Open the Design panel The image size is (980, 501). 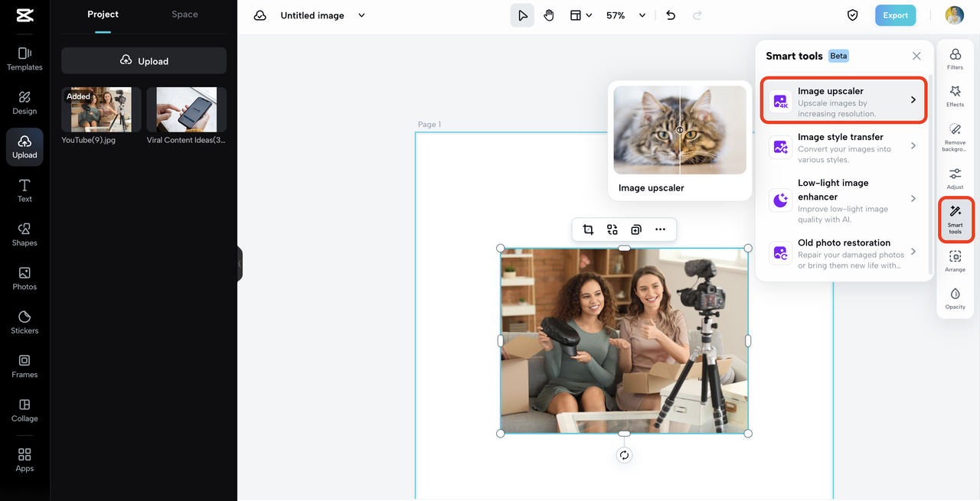[24, 103]
